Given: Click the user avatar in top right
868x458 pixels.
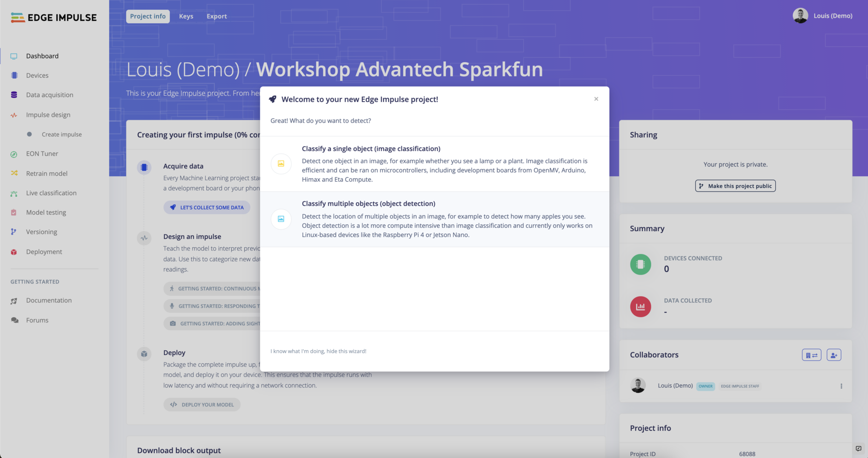Looking at the screenshot, I should pos(800,16).
